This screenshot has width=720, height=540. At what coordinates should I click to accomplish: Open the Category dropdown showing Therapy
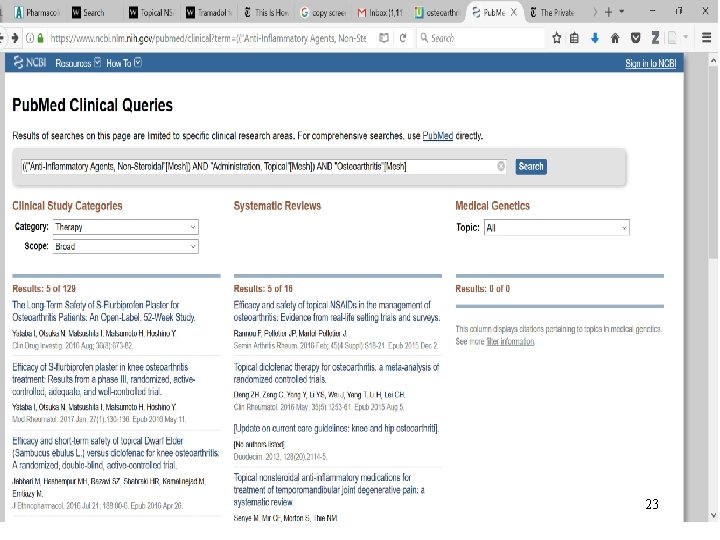(x=126, y=227)
